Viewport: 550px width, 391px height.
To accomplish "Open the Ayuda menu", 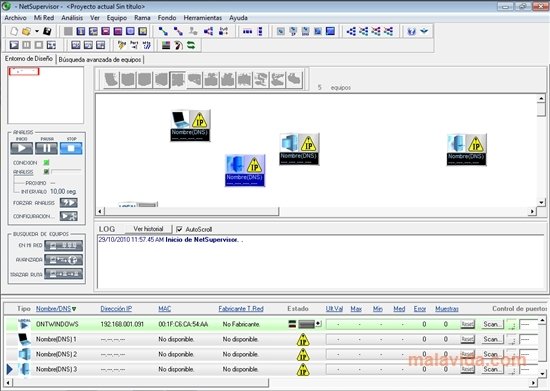I will pyautogui.click(x=239, y=18).
